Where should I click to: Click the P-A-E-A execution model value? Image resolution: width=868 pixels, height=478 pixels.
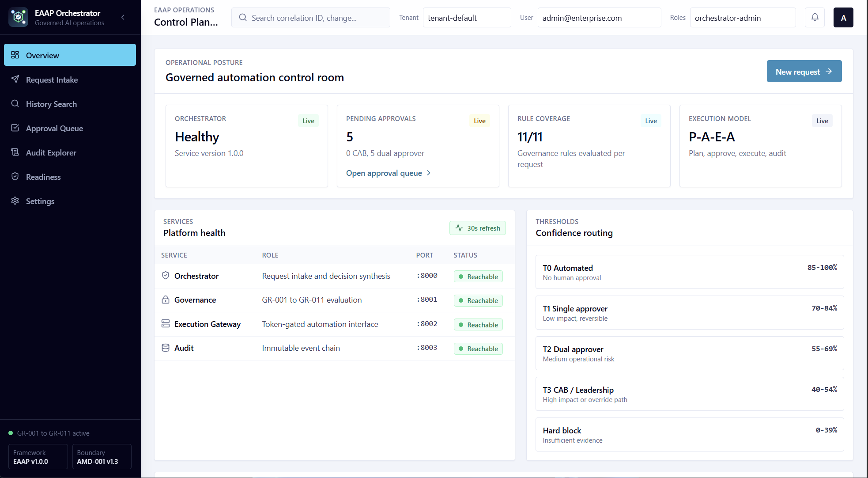point(712,137)
